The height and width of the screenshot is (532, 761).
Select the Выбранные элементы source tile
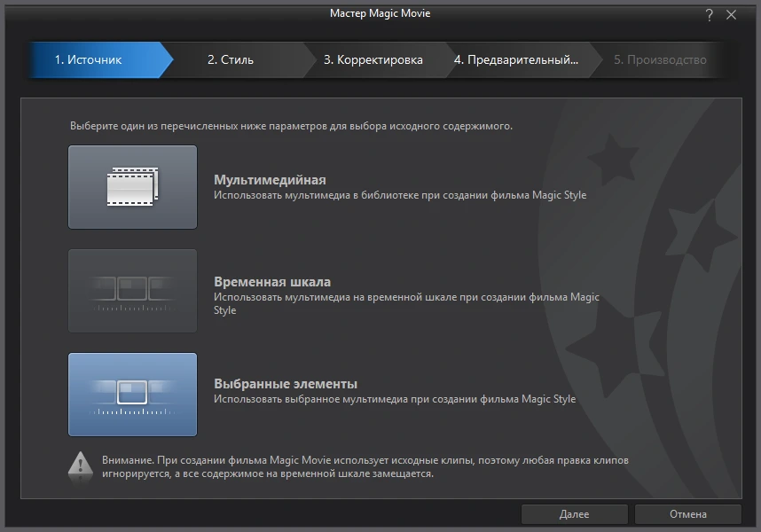132,395
